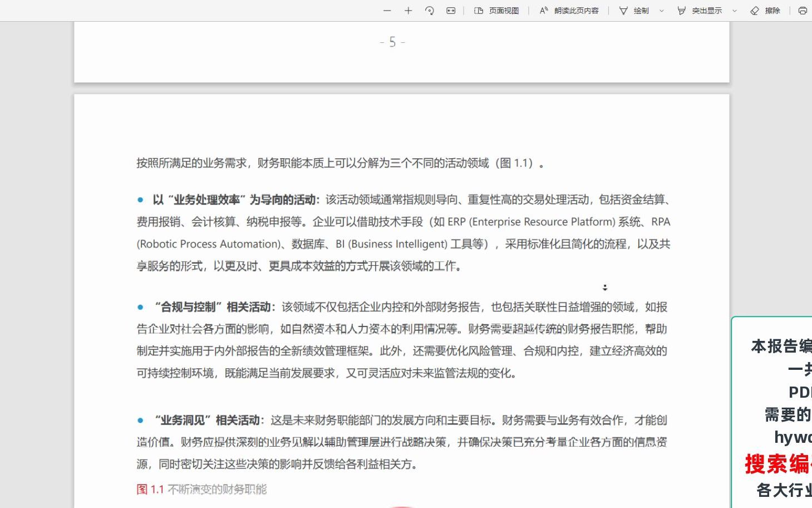Viewport: 812px width, 508px height.
Task: Zoom out with the minus button
Action: [x=387, y=11]
